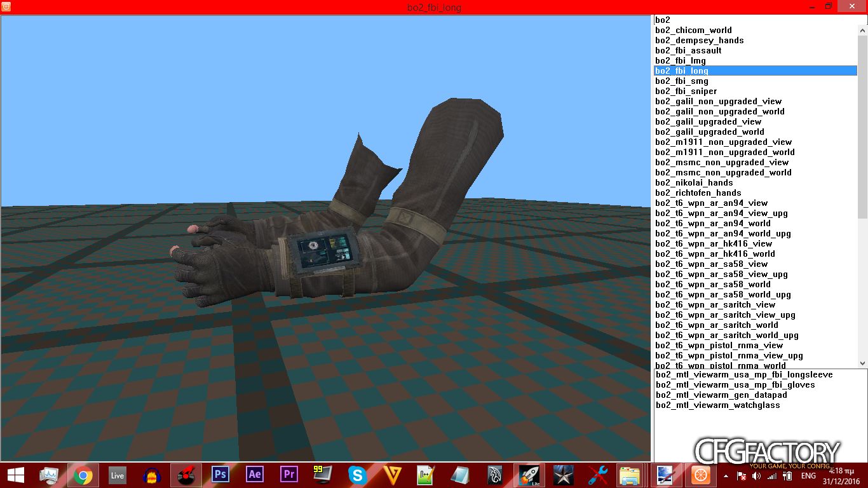868x488 pixels.
Task: Open the 99 counter app on taskbar
Action: [x=323, y=475]
